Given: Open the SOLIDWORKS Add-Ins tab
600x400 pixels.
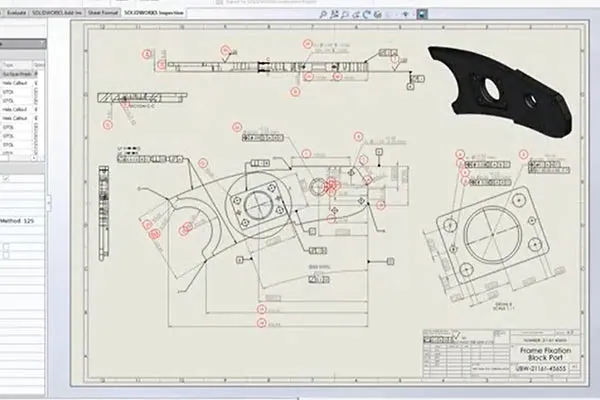Looking at the screenshot, I should coord(57,13).
